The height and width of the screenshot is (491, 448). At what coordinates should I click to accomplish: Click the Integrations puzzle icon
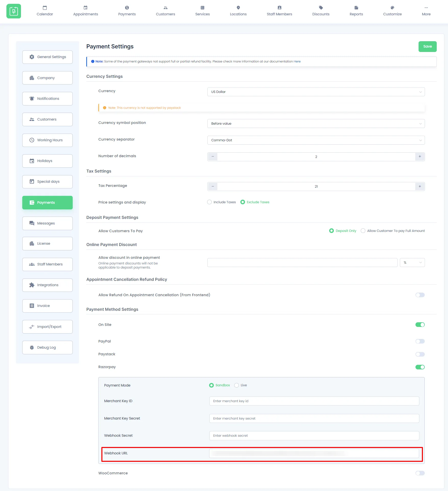coord(32,285)
